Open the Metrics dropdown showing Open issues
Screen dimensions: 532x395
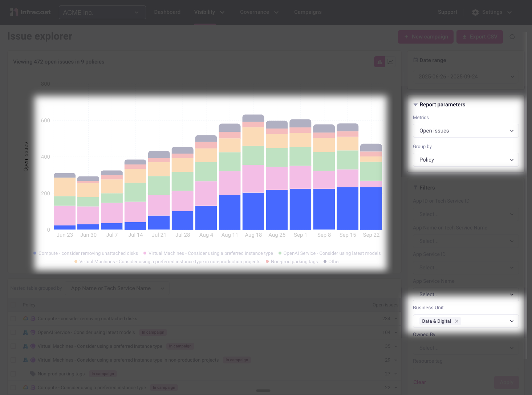click(x=466, y=131)
